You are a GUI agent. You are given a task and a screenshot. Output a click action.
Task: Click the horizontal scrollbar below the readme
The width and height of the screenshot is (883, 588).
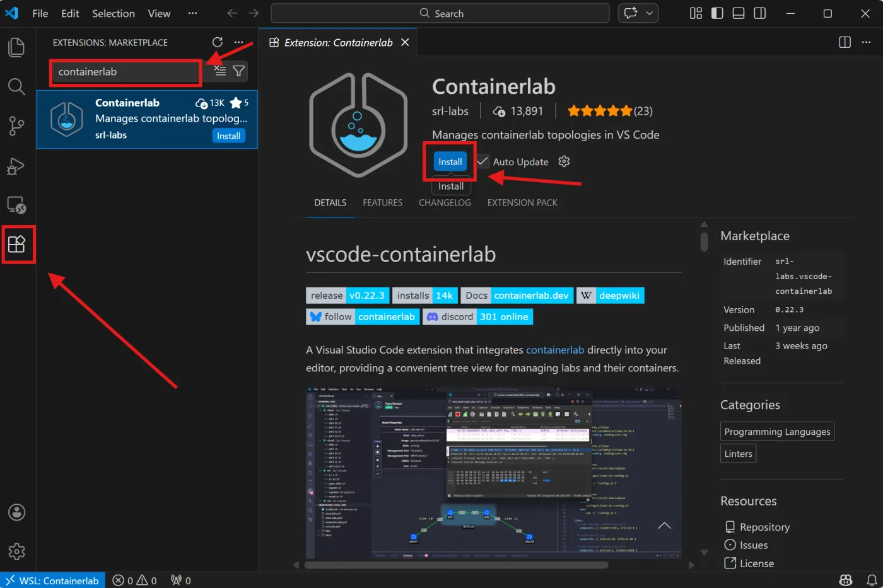498,565
